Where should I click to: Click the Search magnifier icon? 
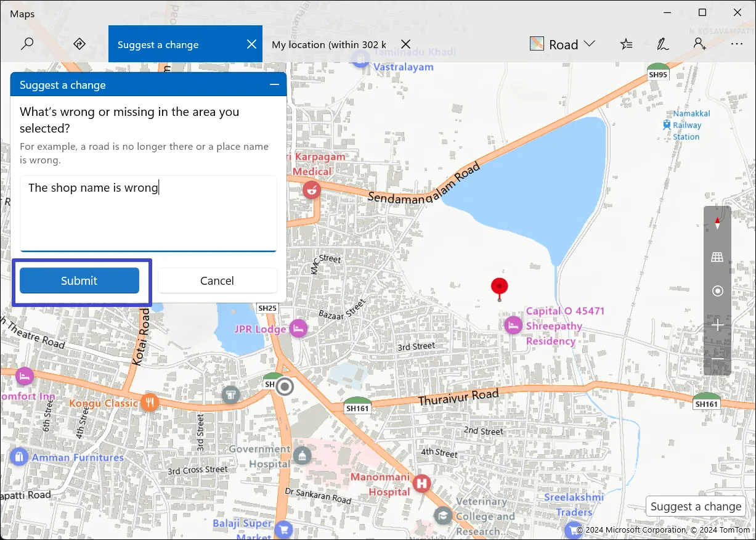(x=27, y=44)
